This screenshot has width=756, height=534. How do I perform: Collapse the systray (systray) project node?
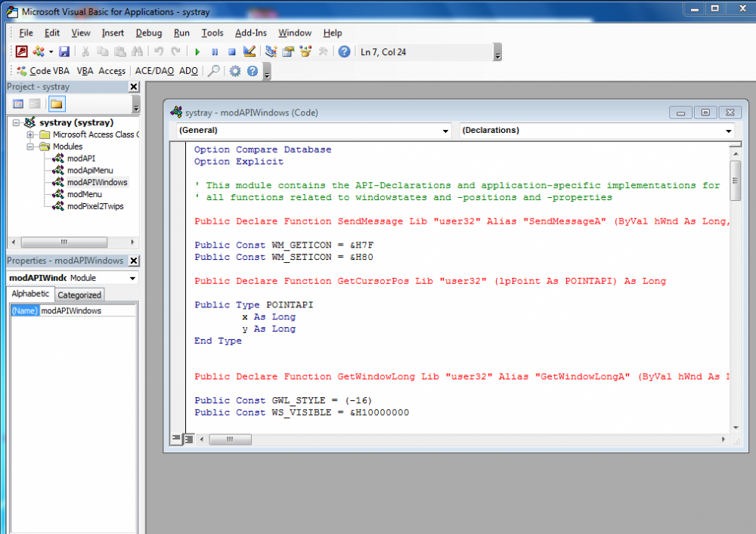[16, 122]
